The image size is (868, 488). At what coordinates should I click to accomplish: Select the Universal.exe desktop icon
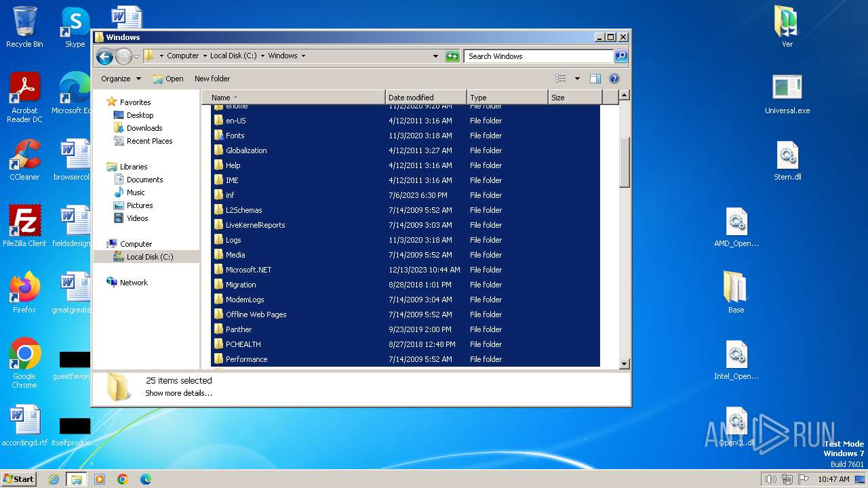pos(787,94)
